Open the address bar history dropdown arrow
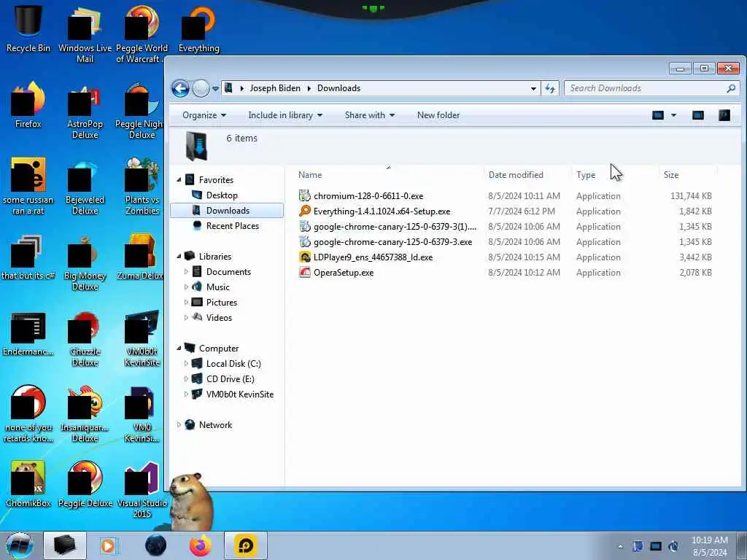747x560 pixels. click(x=533, y=88)
